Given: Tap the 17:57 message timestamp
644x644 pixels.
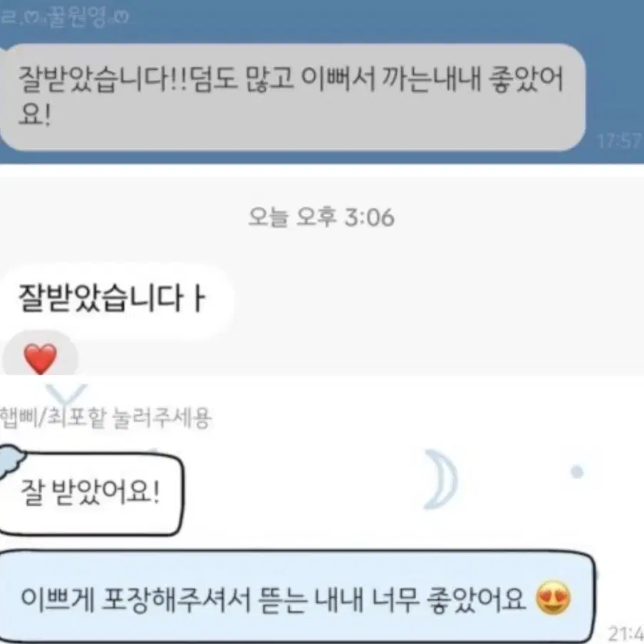Looking at the screenshot, I should [x=619, y=141].
